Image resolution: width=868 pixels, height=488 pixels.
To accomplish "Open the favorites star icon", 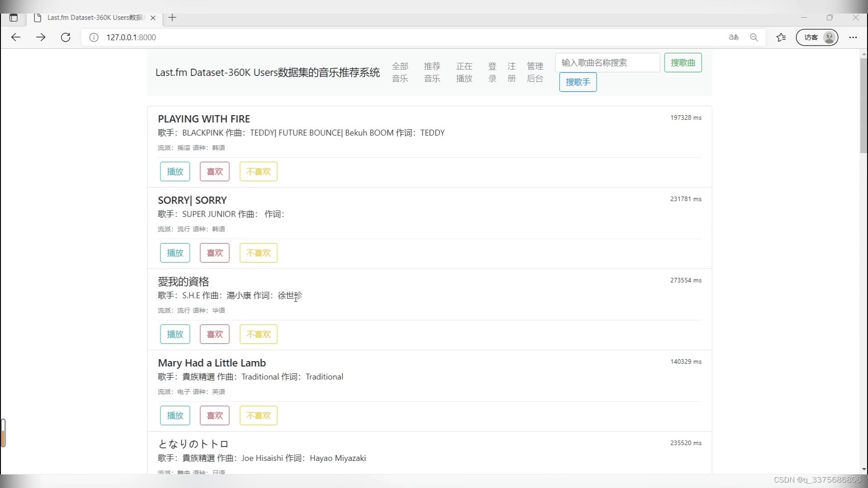I will (781, 38).
